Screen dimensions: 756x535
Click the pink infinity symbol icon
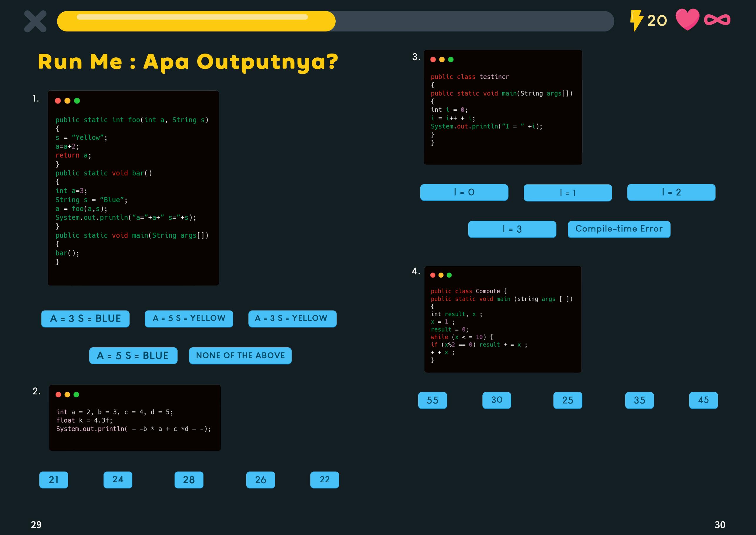(x=717, y=20)
